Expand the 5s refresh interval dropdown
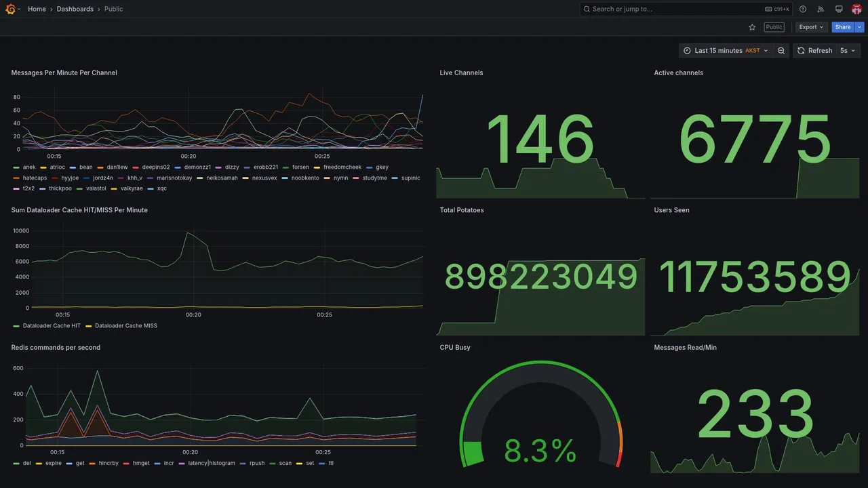 (848, 51)
